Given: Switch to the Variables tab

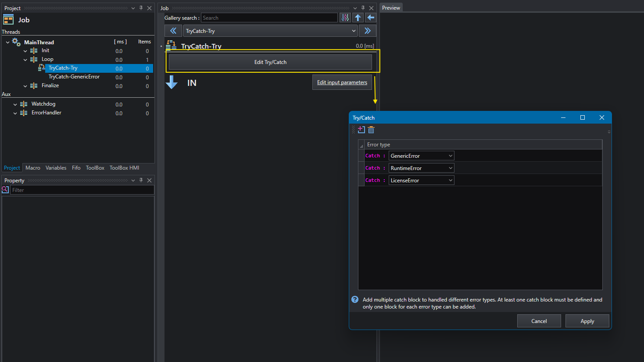Looking at the screenshot, I should [56, 168].
